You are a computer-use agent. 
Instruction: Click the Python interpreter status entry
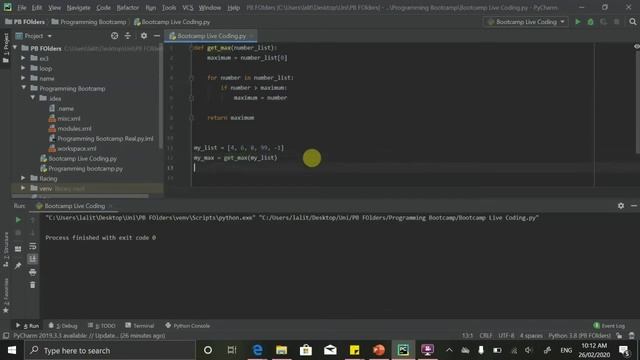tap(579, 336)
